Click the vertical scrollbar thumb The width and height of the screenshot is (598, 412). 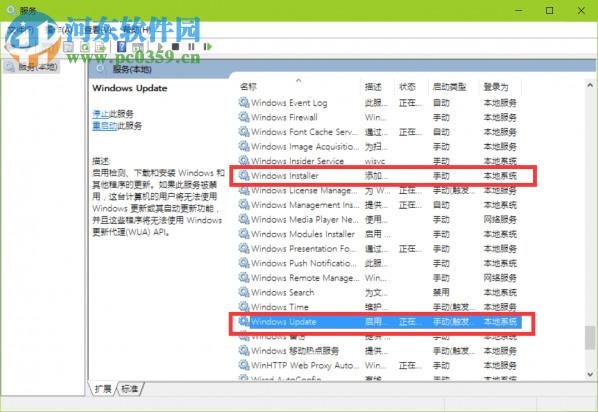click(590, 338)
